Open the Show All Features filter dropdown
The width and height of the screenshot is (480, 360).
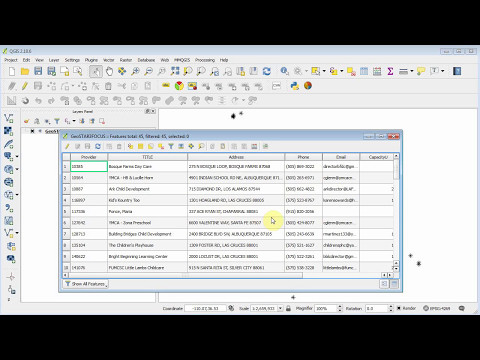click(86, 284)
